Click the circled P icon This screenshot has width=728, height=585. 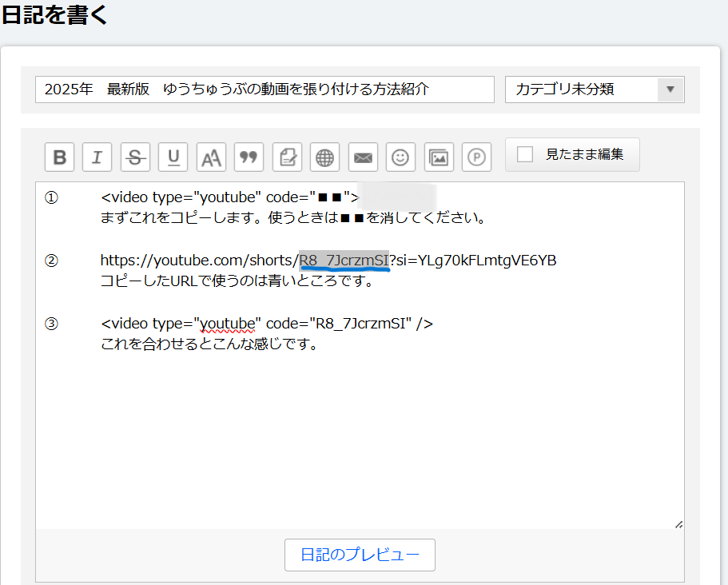pos(476,157)
